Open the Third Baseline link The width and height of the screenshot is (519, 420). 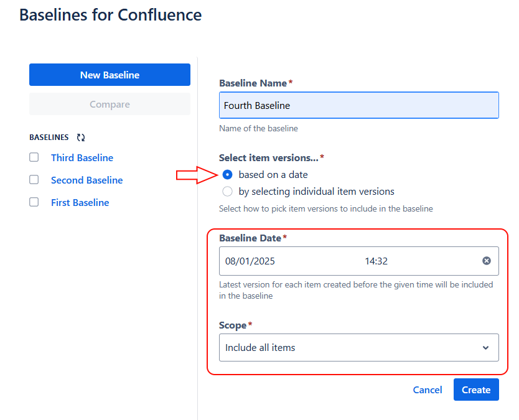(82, 157)
